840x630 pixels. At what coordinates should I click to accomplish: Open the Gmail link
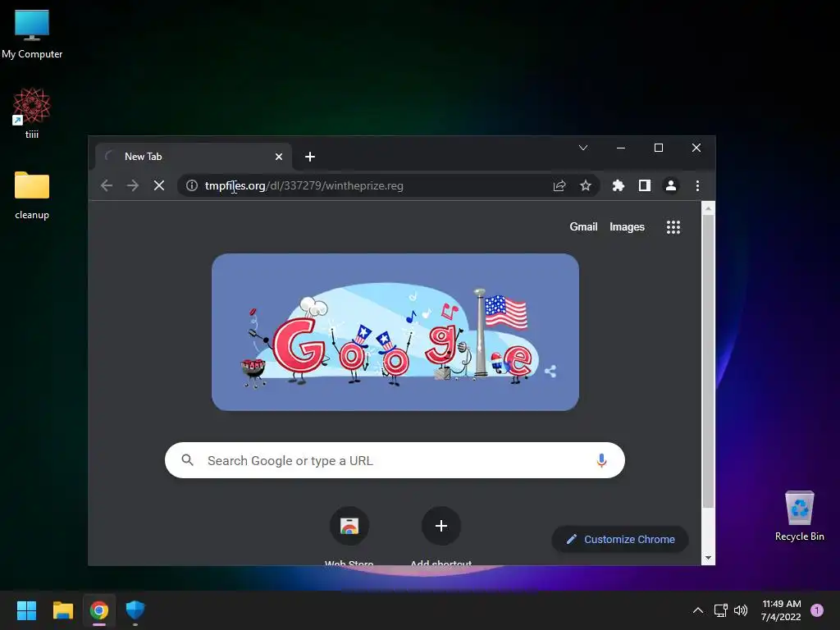pyautogui.click(x=583, y=226)
